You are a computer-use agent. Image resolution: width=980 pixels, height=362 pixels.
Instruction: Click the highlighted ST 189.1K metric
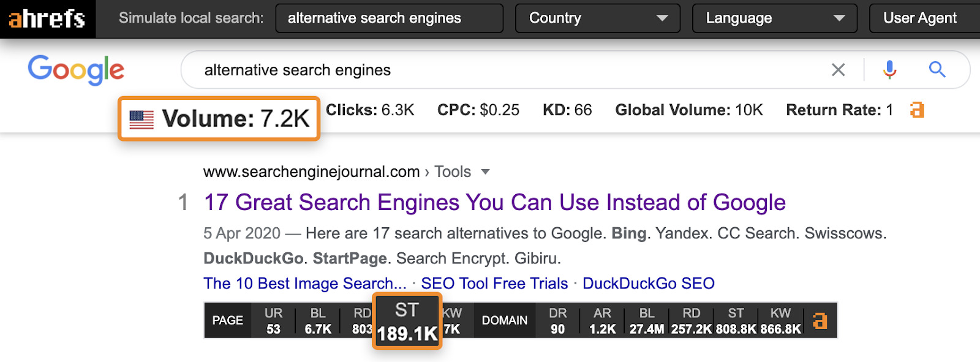(407, 322)
